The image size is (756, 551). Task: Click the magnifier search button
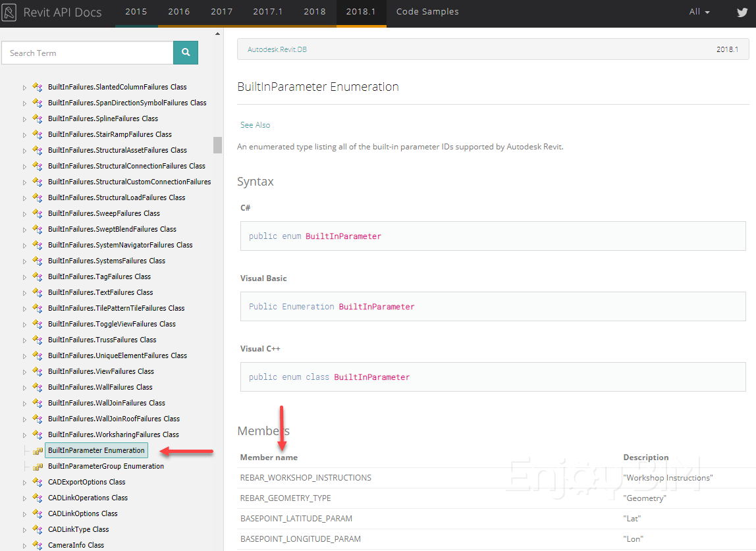tap(186, 53)
